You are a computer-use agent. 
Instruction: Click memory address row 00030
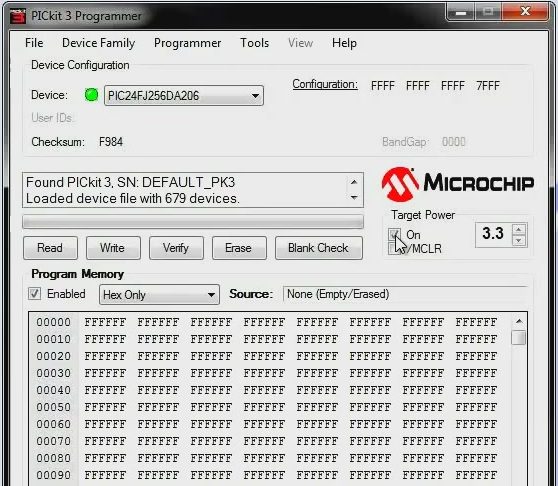(x=53, y=374)
